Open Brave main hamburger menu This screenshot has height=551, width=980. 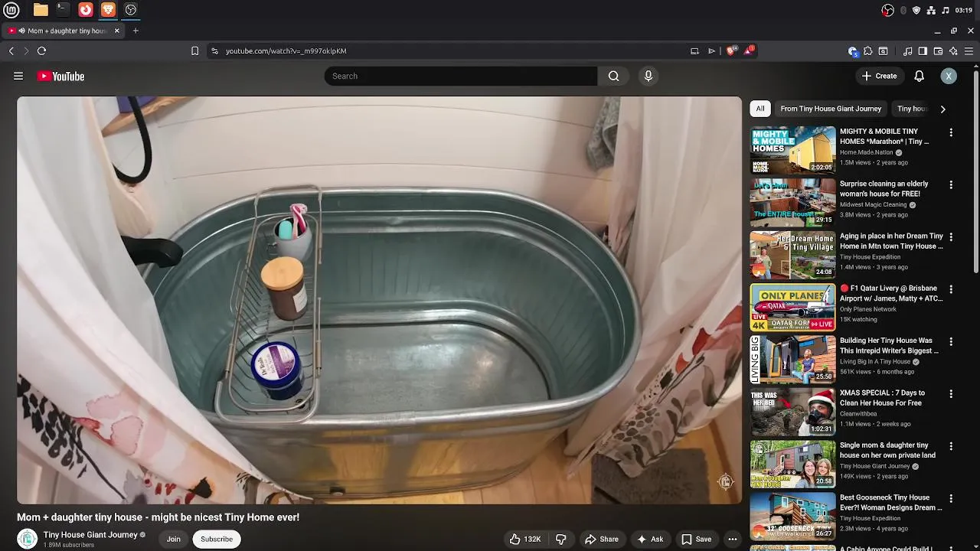pos(969,51)
